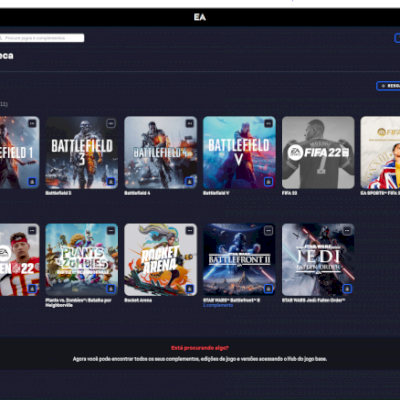
Task: Click the 'Rocket Arena' title text
Action: click(138, 300)
